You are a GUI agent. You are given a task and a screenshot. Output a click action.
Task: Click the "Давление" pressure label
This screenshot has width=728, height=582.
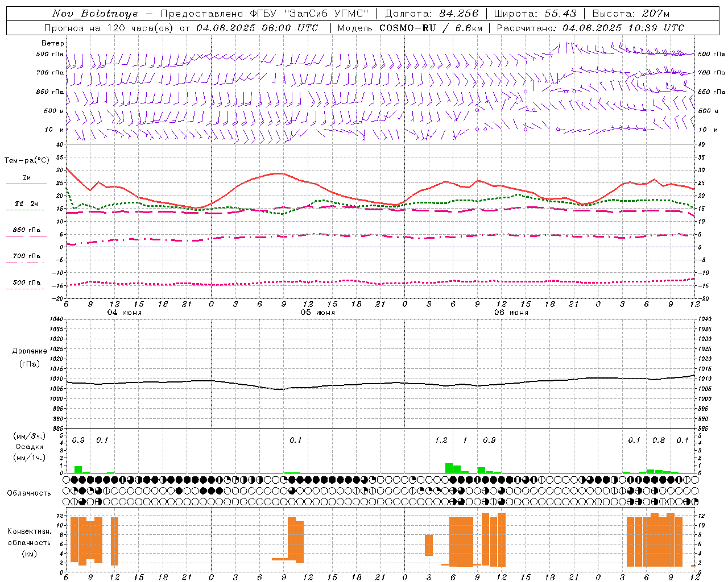coord(30,351)
